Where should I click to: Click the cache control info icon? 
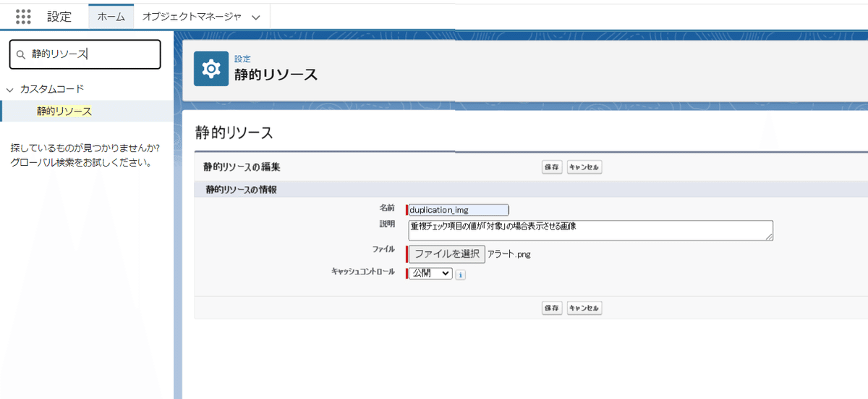pyautogui.click(x=461, y=274)
